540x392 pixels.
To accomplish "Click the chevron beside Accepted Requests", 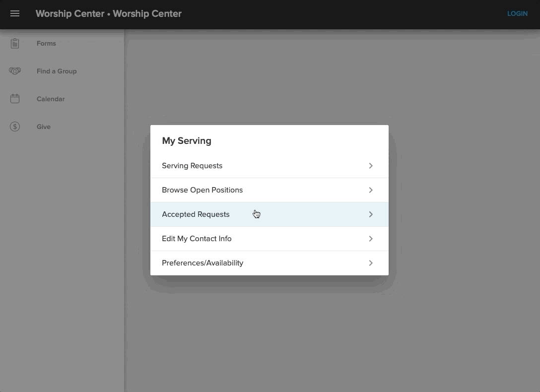I will tap(371, 214).
